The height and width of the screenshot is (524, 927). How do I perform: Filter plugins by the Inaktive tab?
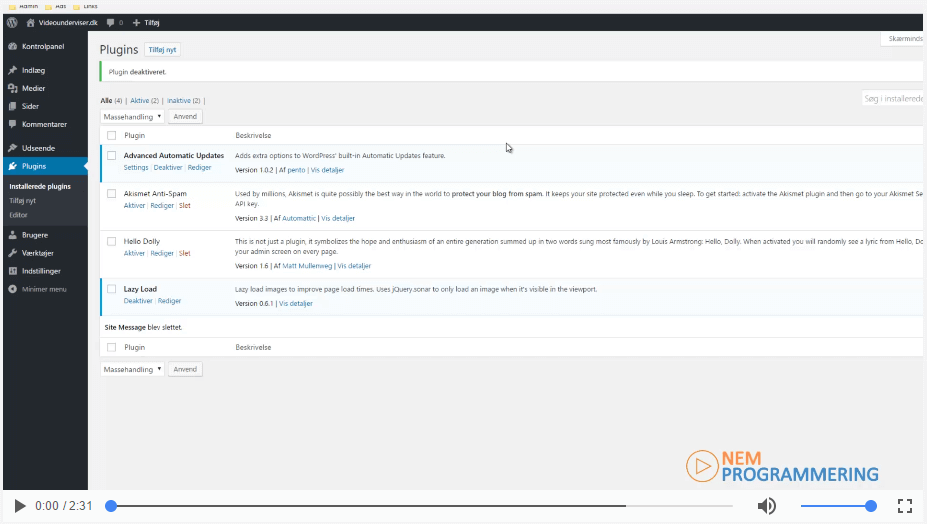(182, 101)
